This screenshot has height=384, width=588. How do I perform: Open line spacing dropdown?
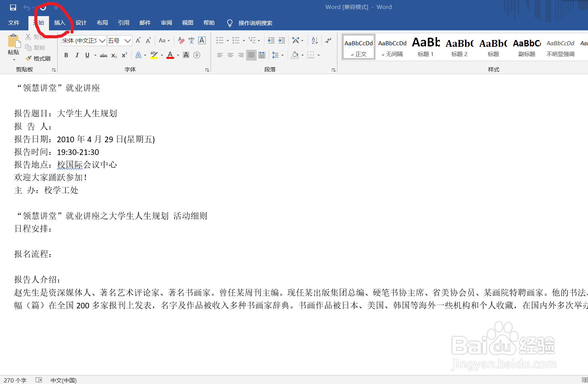pos(278,55)
